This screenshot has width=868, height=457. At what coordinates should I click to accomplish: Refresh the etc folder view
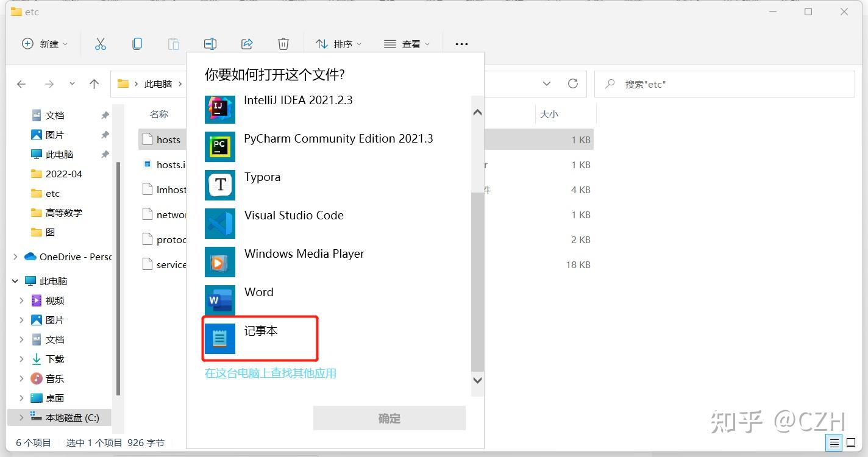tap(572, 83)
